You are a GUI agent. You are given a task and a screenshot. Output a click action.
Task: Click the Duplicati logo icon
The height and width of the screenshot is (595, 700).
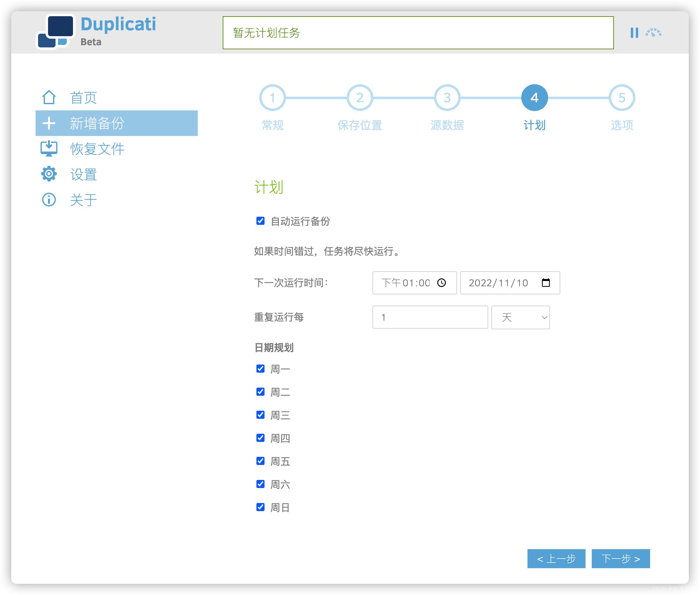pyautogui.click(x=55, y=32)
